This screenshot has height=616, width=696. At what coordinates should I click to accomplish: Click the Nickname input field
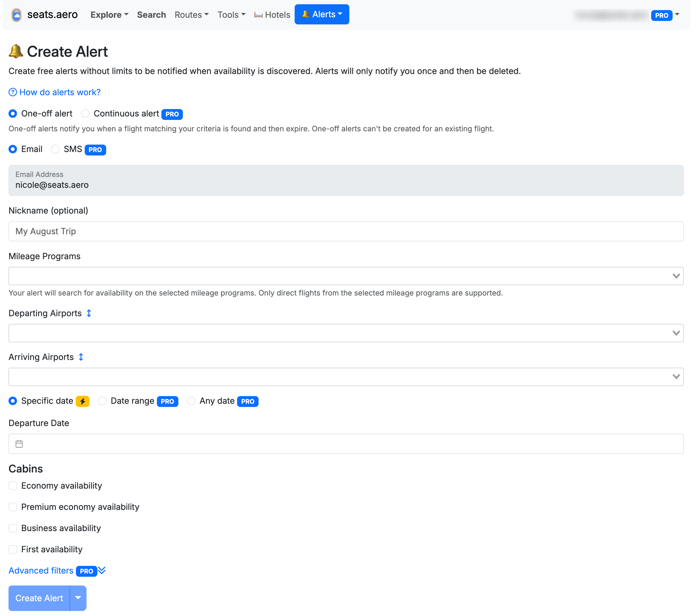(346, 231)
